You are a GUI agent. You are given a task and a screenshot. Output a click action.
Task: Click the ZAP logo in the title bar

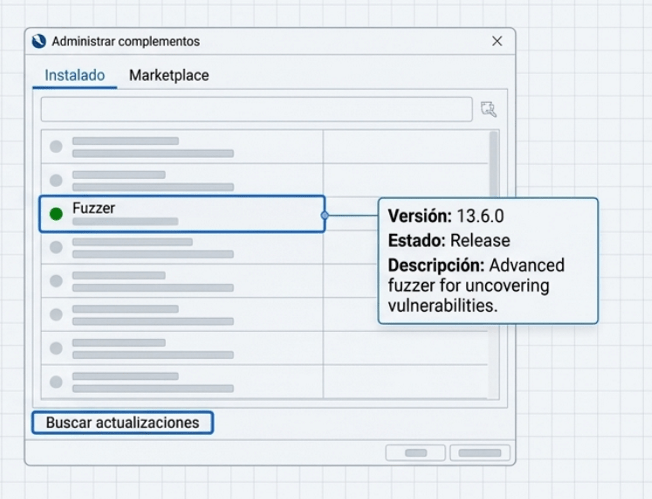39,41
